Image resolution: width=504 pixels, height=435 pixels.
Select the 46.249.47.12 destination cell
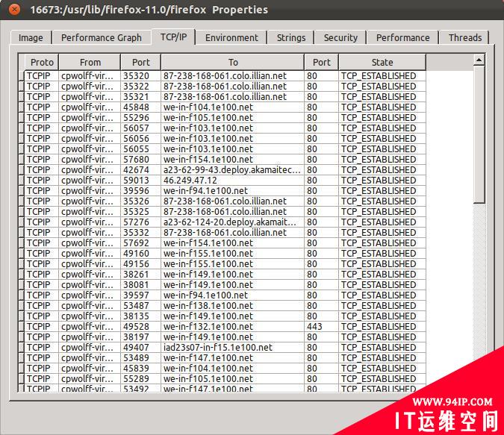[x=232, y=181]
